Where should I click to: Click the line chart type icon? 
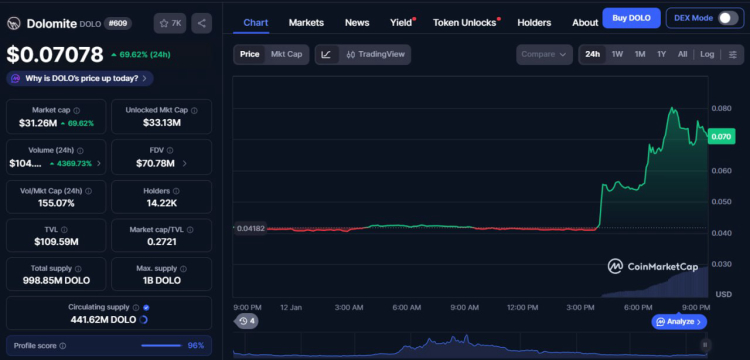(326, 55)
